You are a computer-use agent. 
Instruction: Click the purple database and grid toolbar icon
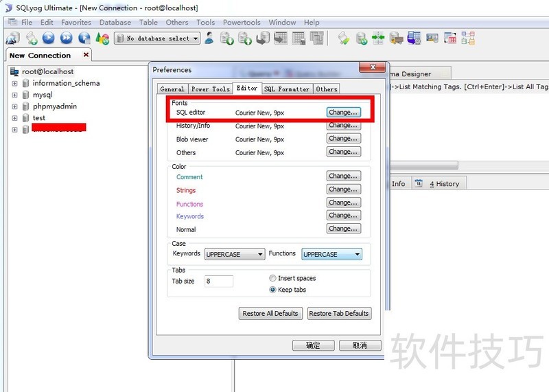414,38
